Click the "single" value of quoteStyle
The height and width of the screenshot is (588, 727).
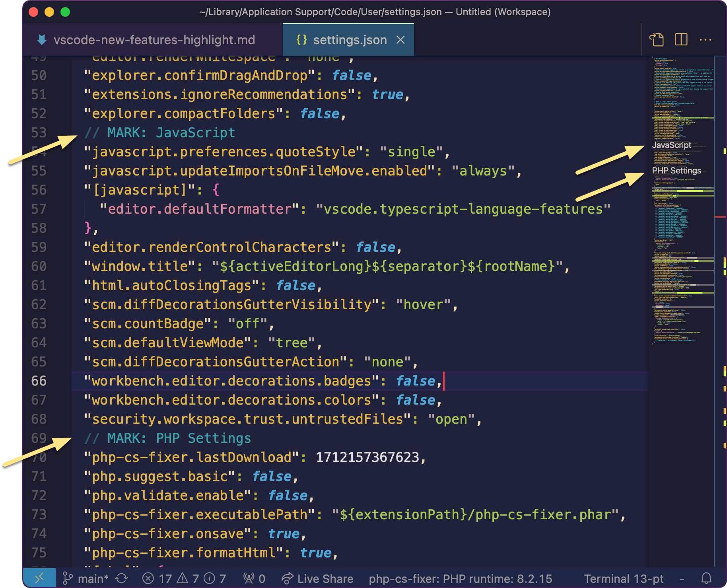coord(411,152)
